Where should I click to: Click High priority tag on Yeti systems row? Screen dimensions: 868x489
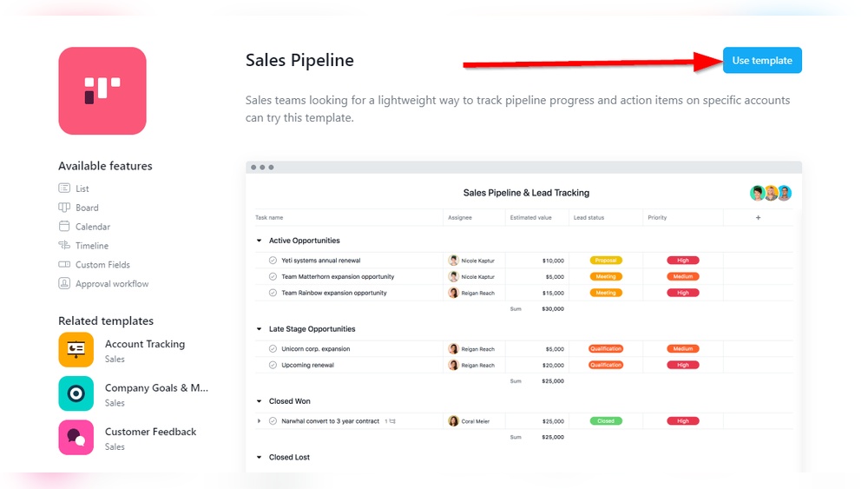point(682,261)
